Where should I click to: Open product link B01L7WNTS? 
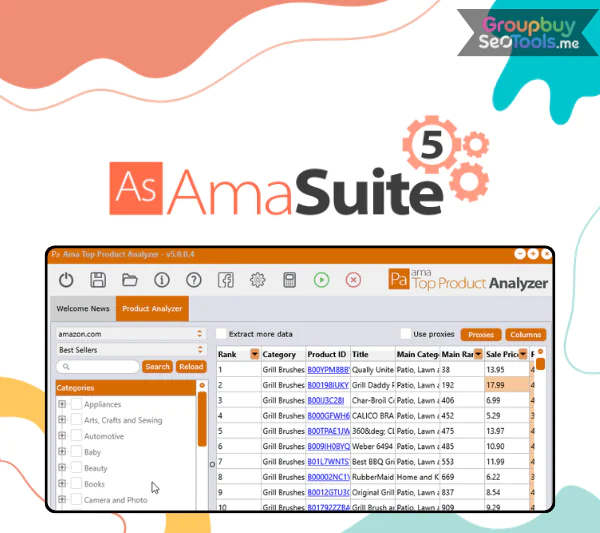click(328, 461)
